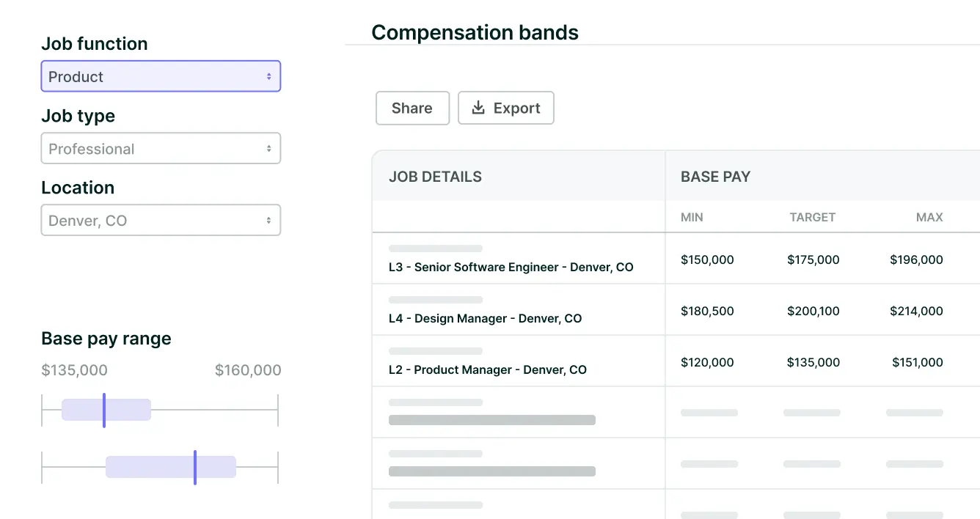Viewport: 980px width, 519px height.
Task: Select the L4 Design Manager row
Action: (x=485, y=318)
